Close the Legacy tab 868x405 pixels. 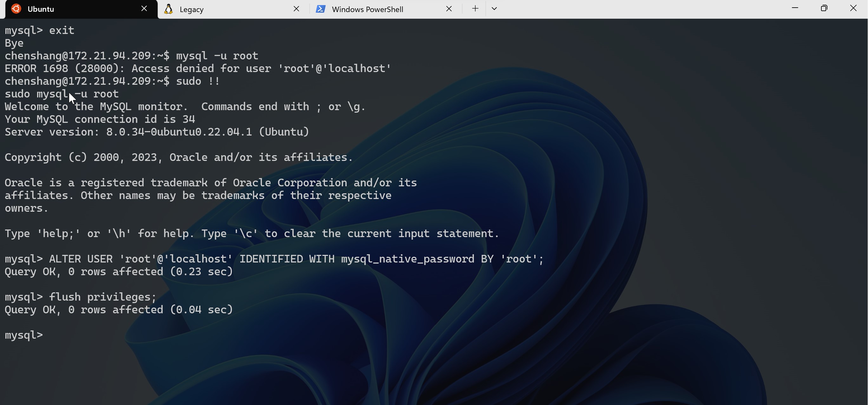coord(297,9)
